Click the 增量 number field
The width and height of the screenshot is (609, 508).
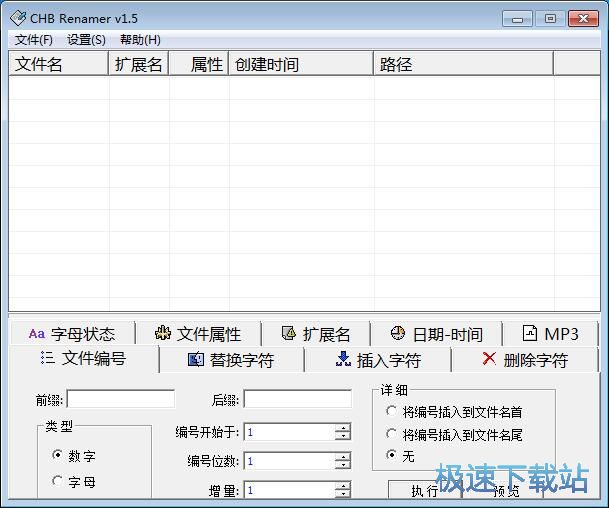[290, 490]
